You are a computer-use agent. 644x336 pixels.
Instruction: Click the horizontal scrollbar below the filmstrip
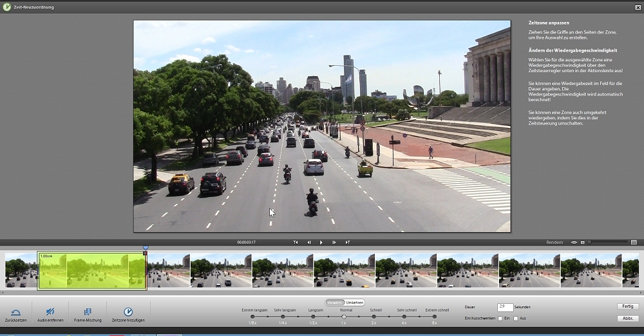click(x=322, y=293)
